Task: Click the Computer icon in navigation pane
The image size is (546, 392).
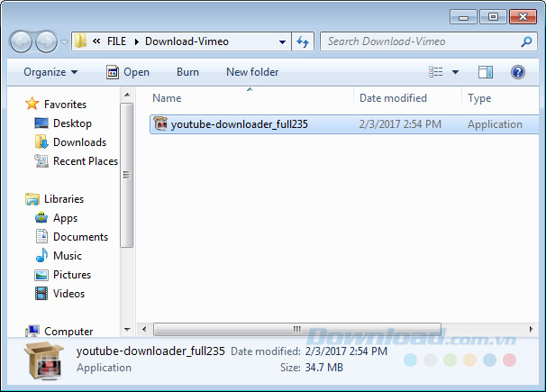Action: point(32,331)
